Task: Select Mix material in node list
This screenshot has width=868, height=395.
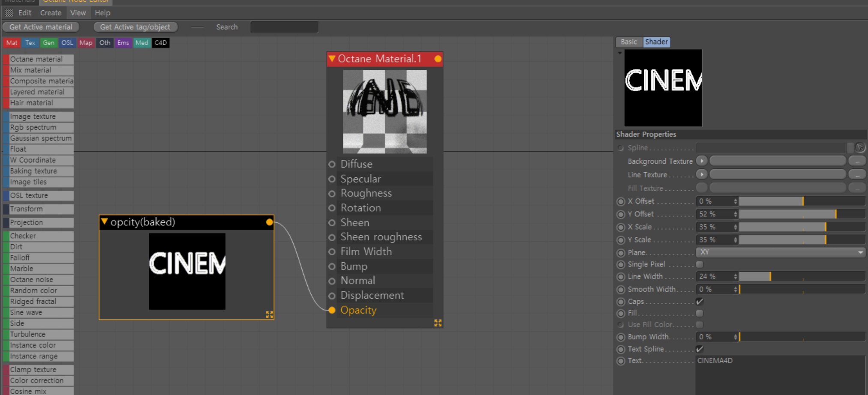Action: tap(39, 70)
